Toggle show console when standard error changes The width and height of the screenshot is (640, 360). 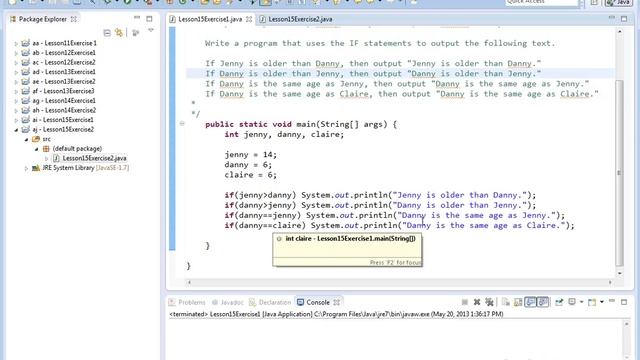pyautogui.click(x=543, y=302)
